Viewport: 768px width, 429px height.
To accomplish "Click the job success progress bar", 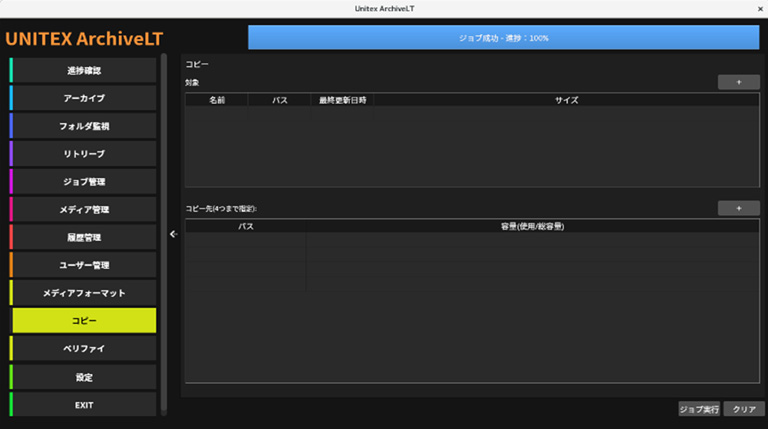I will (504, 38).
